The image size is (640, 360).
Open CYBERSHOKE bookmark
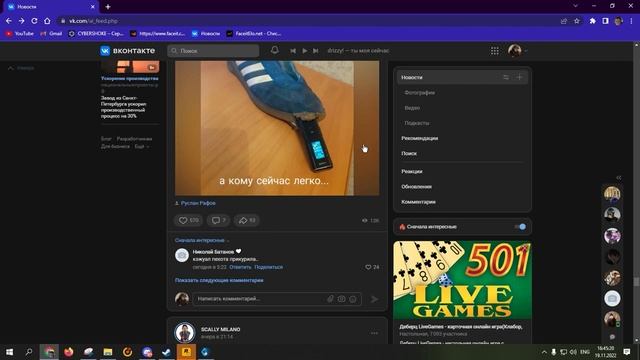(x=96, y=33)
